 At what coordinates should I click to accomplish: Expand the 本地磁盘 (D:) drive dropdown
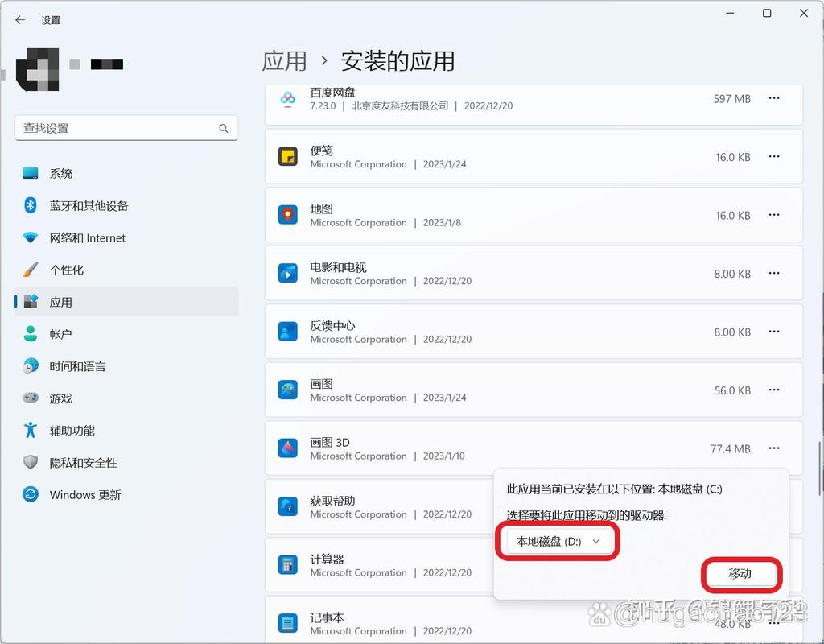click(558, 542)
